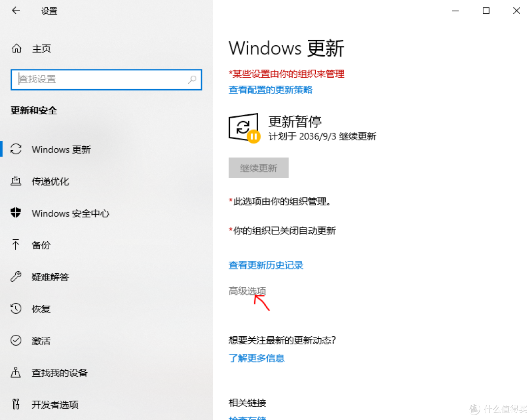
Task: Click the 更新暂停 status heading
Action: (x=295, y=121)
